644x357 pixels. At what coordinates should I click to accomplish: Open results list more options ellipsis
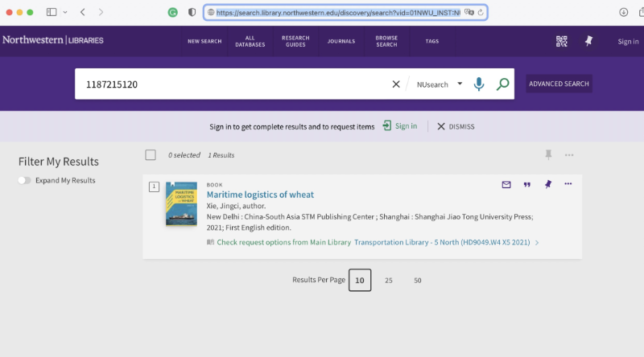click(569, 155)
